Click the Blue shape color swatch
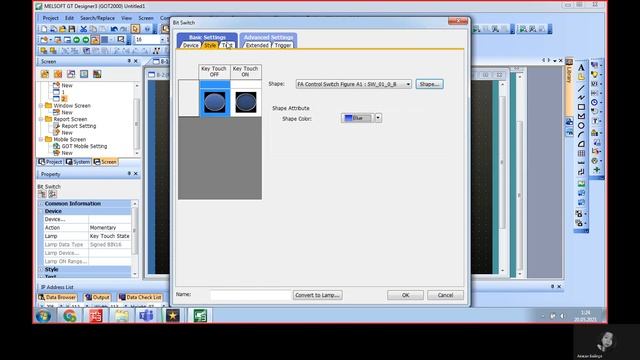 (x=357, y=118)
